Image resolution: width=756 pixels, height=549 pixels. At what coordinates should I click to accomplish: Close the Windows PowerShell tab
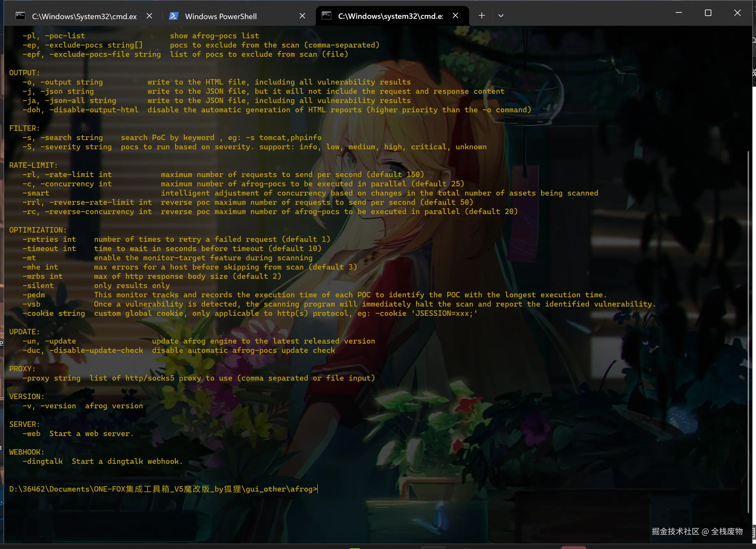302,16
